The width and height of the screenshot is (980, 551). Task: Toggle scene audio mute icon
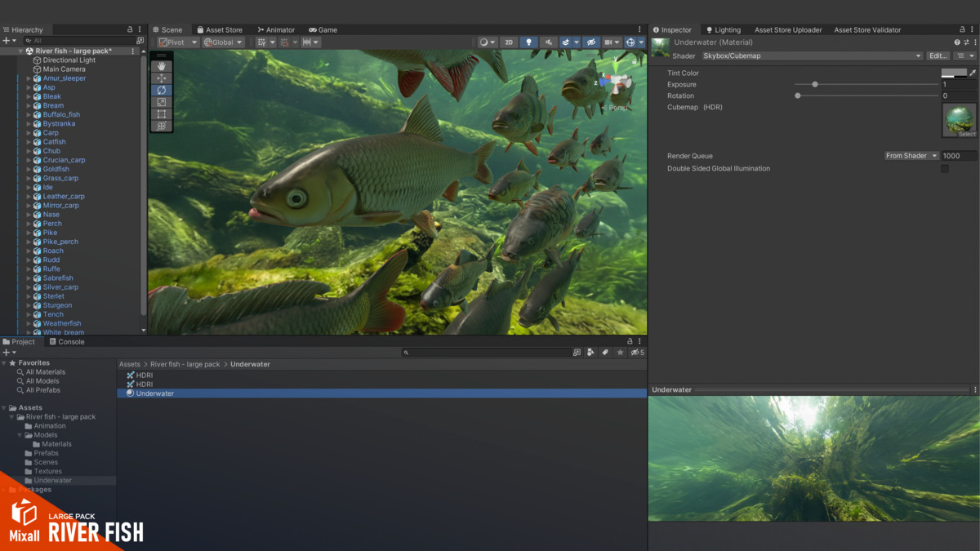pyautogui.click(x=549, y=42)
